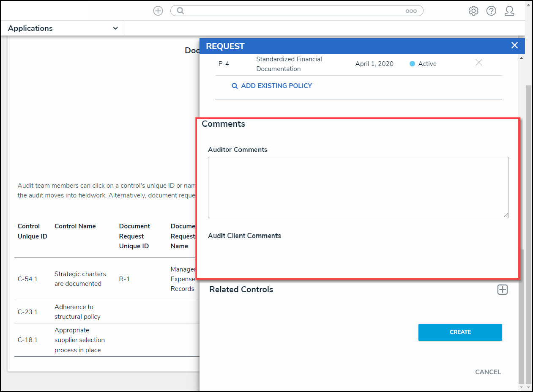
Task: Click the ADD EXISTING POLICY link
Action: tap(272, 86)
